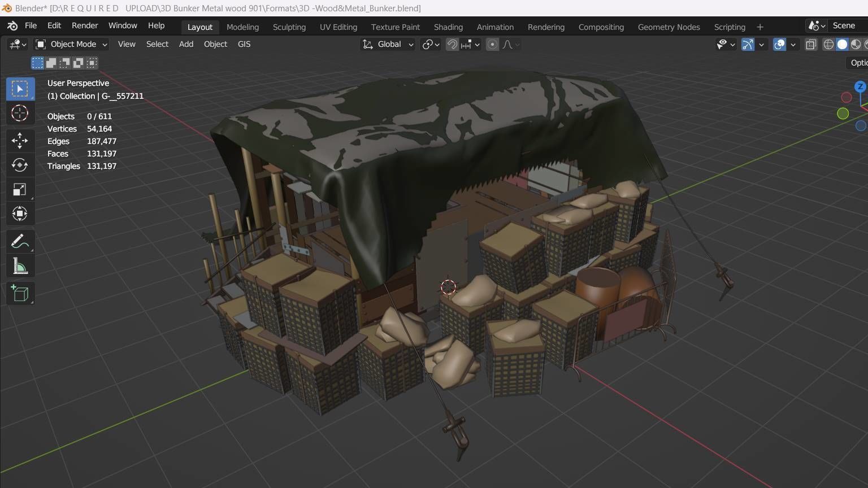The image size is (868, 488).
Task: Choose the set new selection mode icon
Action: [x=37, y=63]
